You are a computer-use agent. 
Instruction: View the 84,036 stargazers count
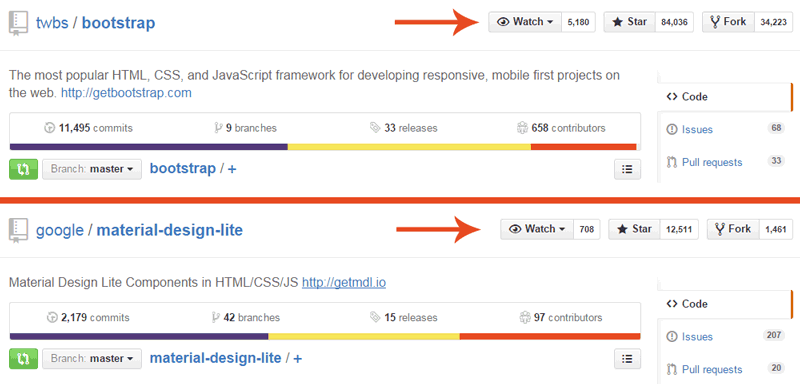tap(674, 22)
